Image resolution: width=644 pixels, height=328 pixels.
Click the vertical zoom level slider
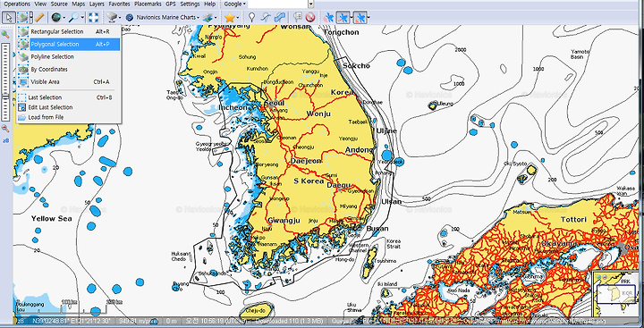point(5,82)
